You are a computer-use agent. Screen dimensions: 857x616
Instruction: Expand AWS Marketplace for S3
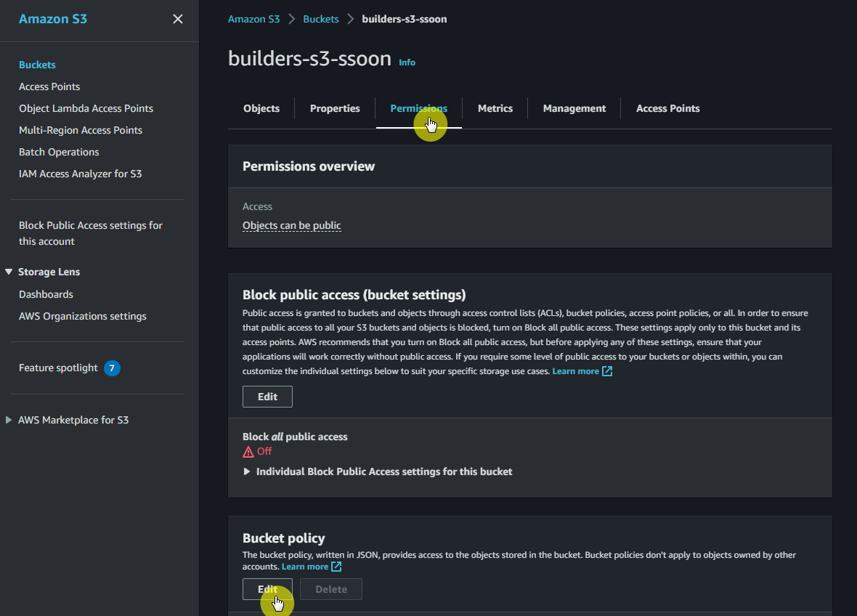pos(9,420)
